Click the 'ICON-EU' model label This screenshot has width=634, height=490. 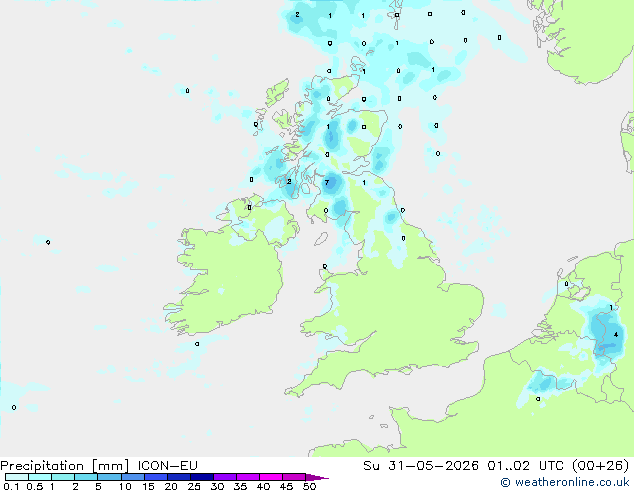point(168,466)
